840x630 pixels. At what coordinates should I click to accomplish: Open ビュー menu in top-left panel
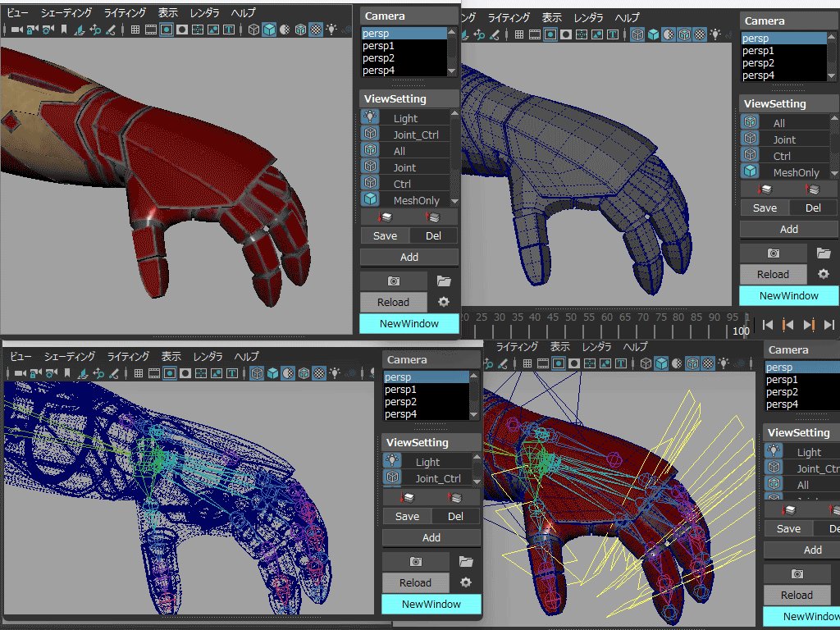(18, 12)
